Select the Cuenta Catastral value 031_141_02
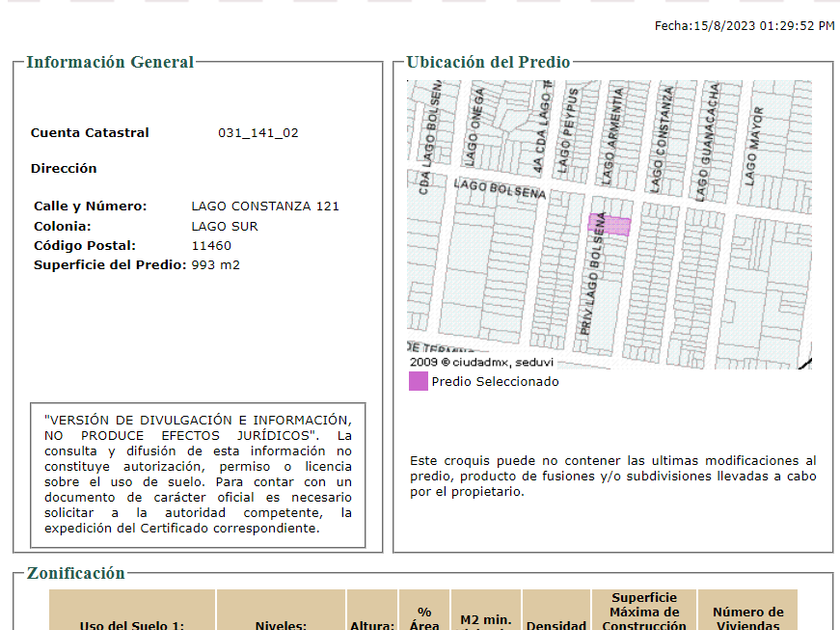The height and width of the screenshot is (630, 840). point(258,133)
